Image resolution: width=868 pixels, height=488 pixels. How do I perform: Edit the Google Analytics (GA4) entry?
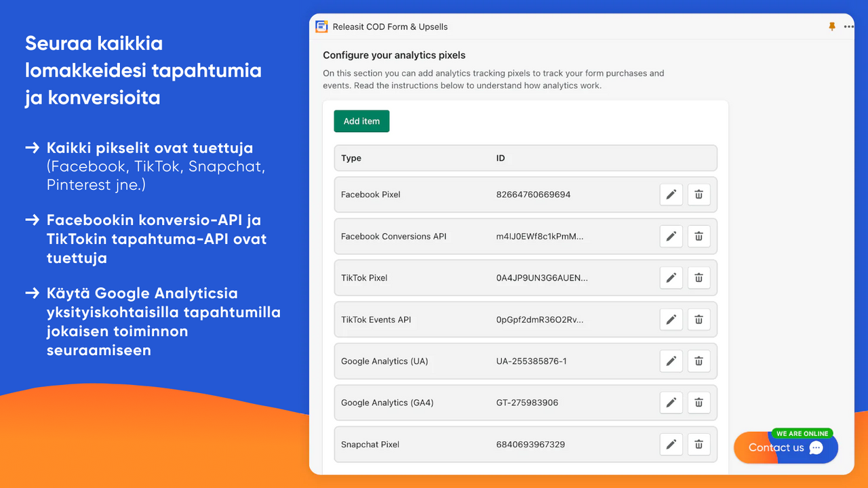pos(671,403)
